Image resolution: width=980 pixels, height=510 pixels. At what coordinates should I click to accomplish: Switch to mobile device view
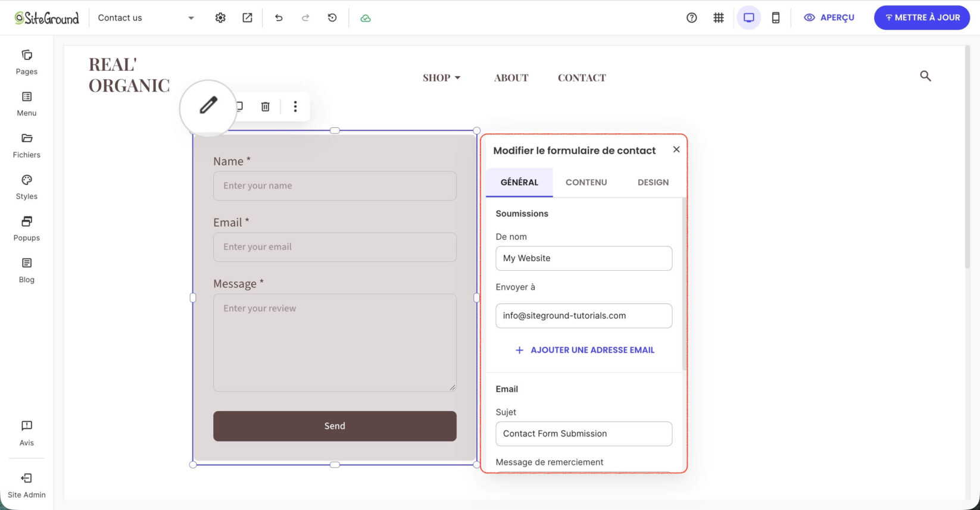pyautogui.click(x=775, y=18)
